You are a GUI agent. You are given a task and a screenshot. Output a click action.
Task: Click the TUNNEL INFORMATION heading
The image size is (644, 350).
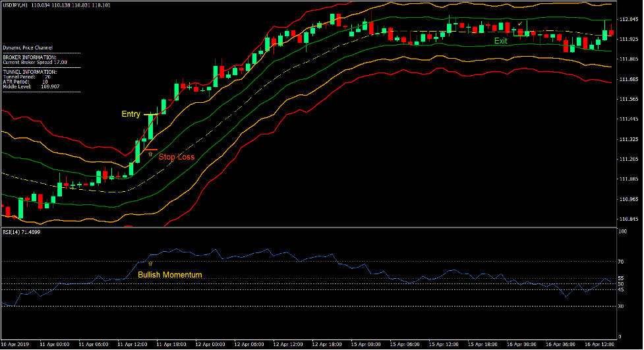(30, 71)
